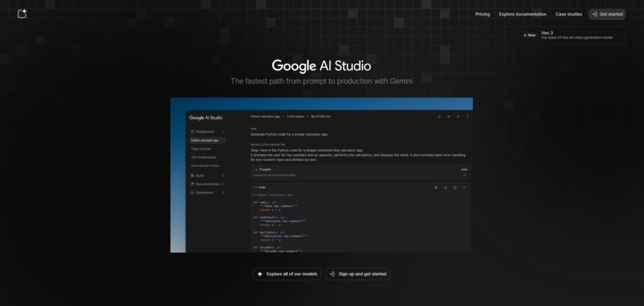Collapse the Playground section chevron

[223, 131]
